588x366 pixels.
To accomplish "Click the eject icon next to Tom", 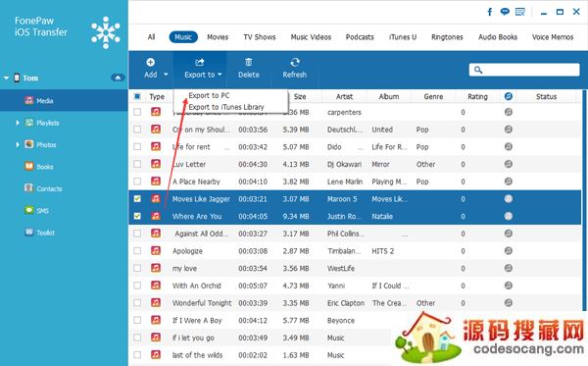I will coord(118,78).
